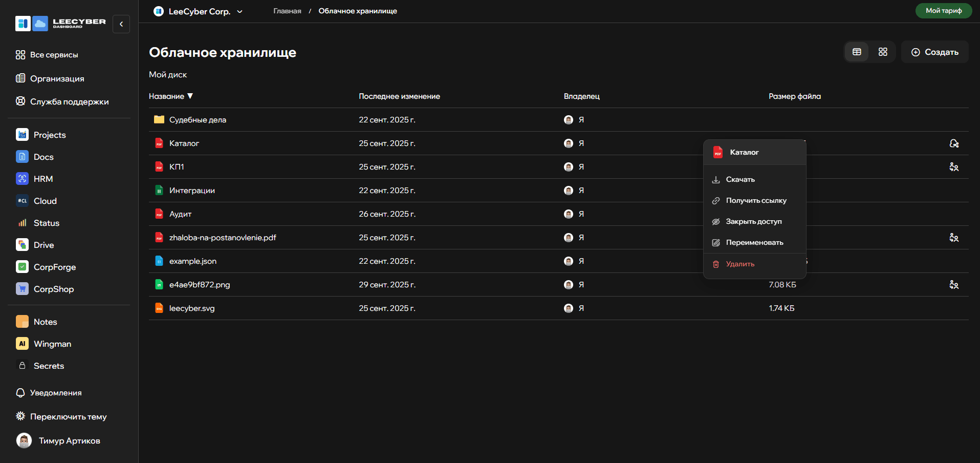The height and width of the screenshot is (463, 980).
Task: Select Удалить in the context menu
Action: click(x=740, y=264)
